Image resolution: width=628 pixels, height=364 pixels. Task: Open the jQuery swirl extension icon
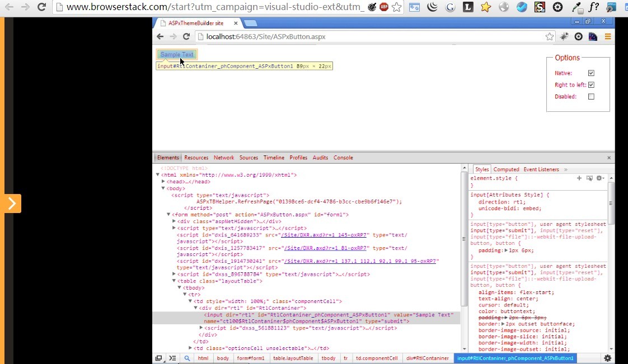[432, 7]
